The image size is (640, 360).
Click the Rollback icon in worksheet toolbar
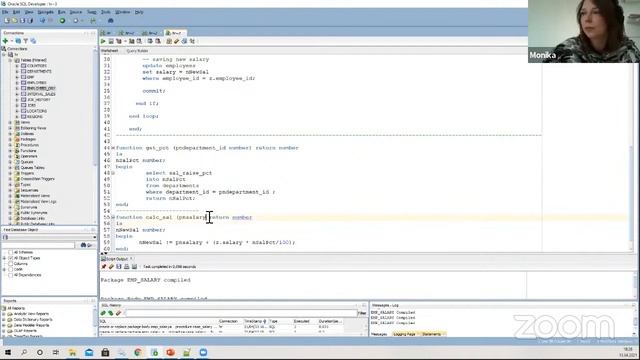tap(158, 41)
